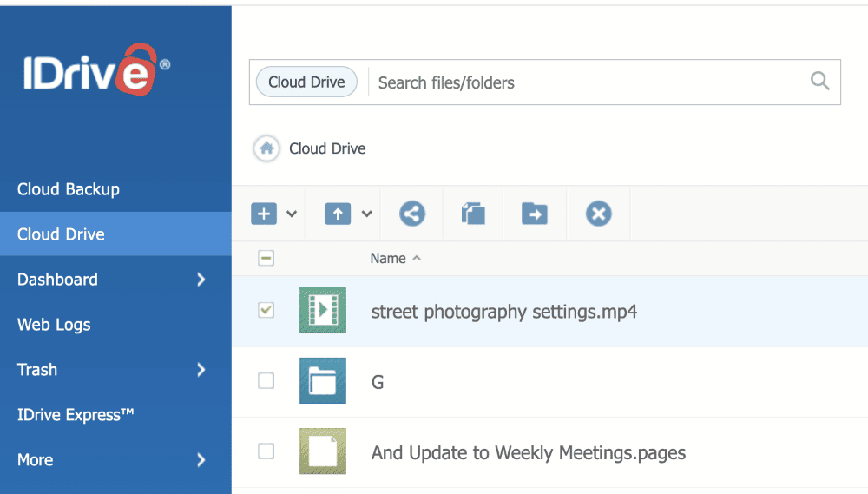The width and height of the screenshot is (868, 494).
Task: Click the home icon in breadcrumb
Action: (266, 148)
